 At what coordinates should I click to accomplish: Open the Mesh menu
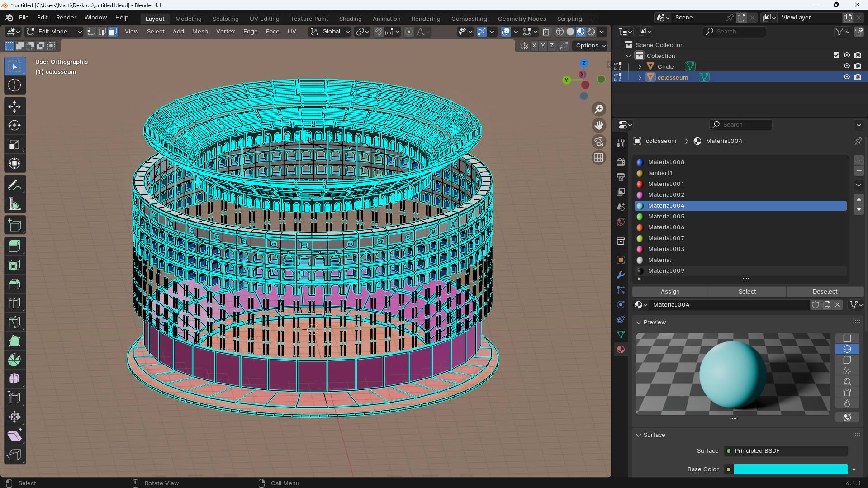200,32
